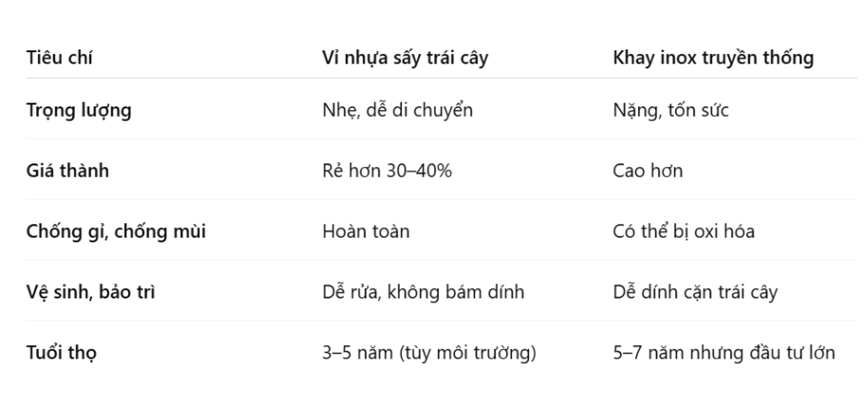Select the "Nặng, tốn sức" cell

pyautogui.click(x=670, y=110)
